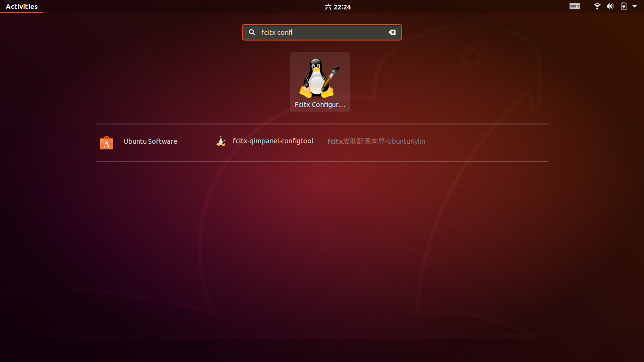The height and width of the screenshot is (362, 644).
Task: Open the clock and calendar menu
Action: coord(338,7)
